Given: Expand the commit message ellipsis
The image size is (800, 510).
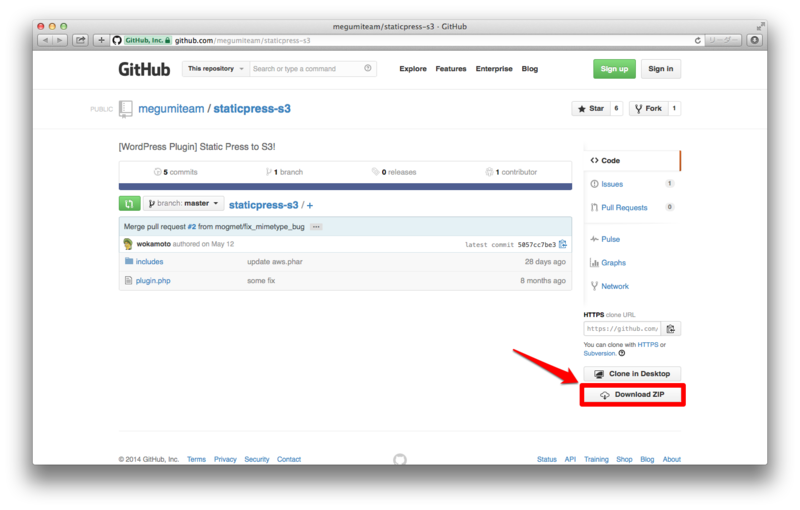Looking at the screenshot, I should (x=316, y=227).
